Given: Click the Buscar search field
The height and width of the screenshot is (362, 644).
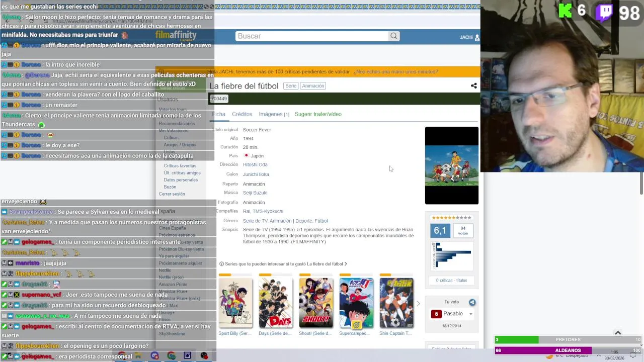Looking at the screenshot, I should pyautogui.click(x=312, y=36).
